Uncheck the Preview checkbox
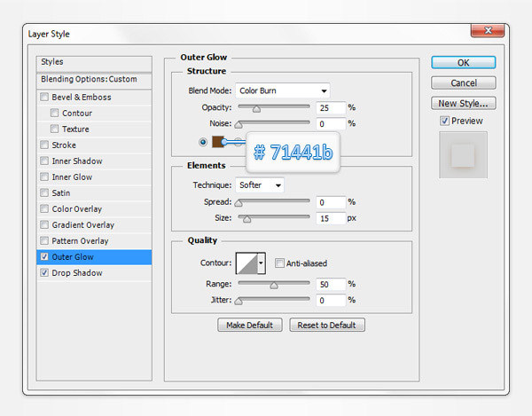The width and height of the screenshot is (532, 416). pos(445,121)
